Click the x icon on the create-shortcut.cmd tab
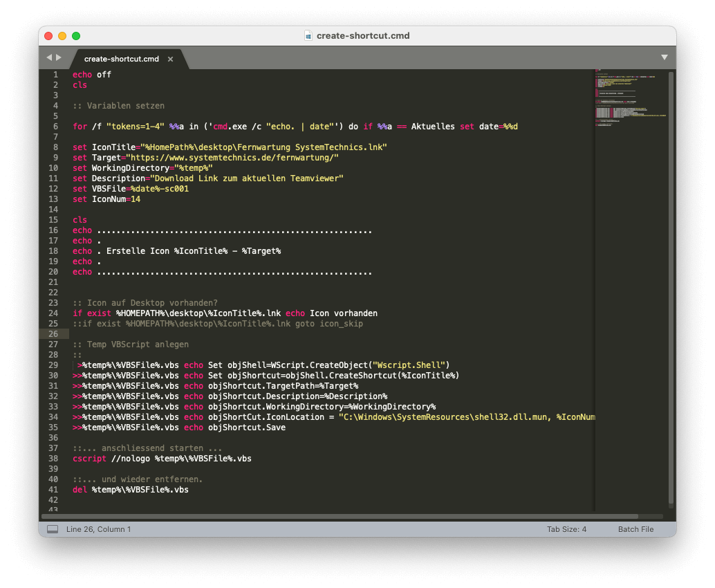Viewport: 715px width, 588px height. [x=170, y=59]
